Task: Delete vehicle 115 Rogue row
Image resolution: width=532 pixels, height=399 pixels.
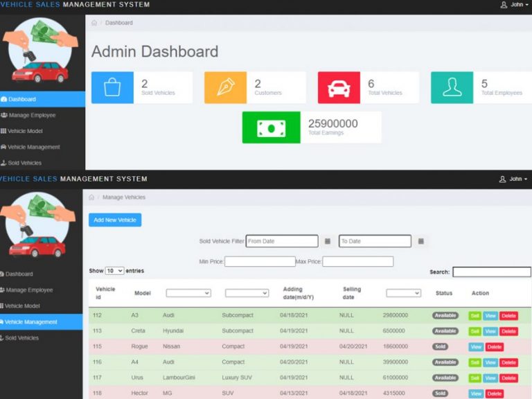Action: (494, 347)
